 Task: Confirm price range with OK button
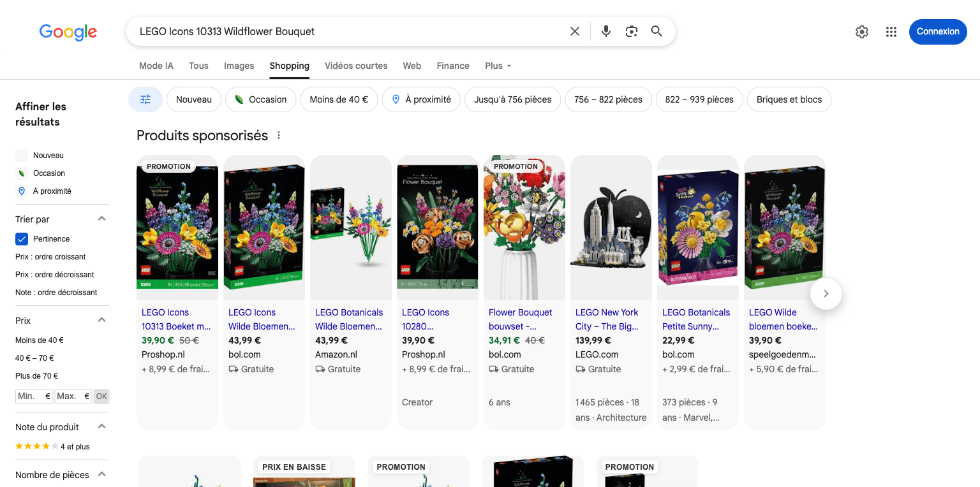(101, 396)
